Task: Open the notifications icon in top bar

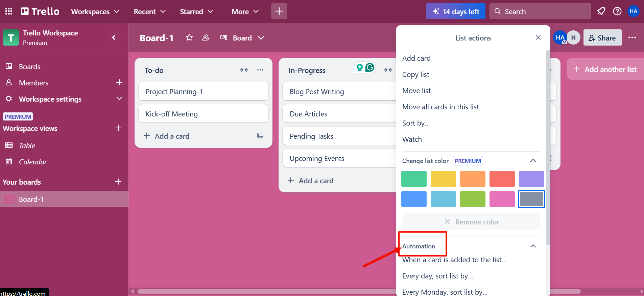Action: click(601, 11)
